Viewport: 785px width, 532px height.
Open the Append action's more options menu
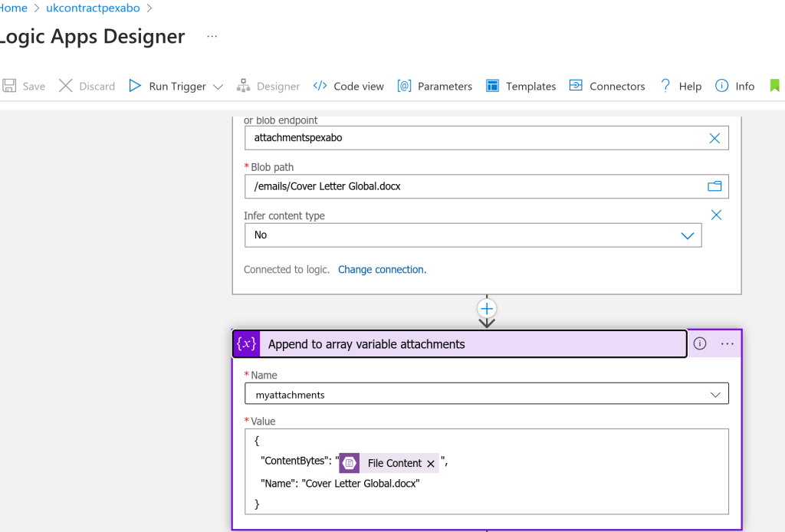tap(728, 344)
